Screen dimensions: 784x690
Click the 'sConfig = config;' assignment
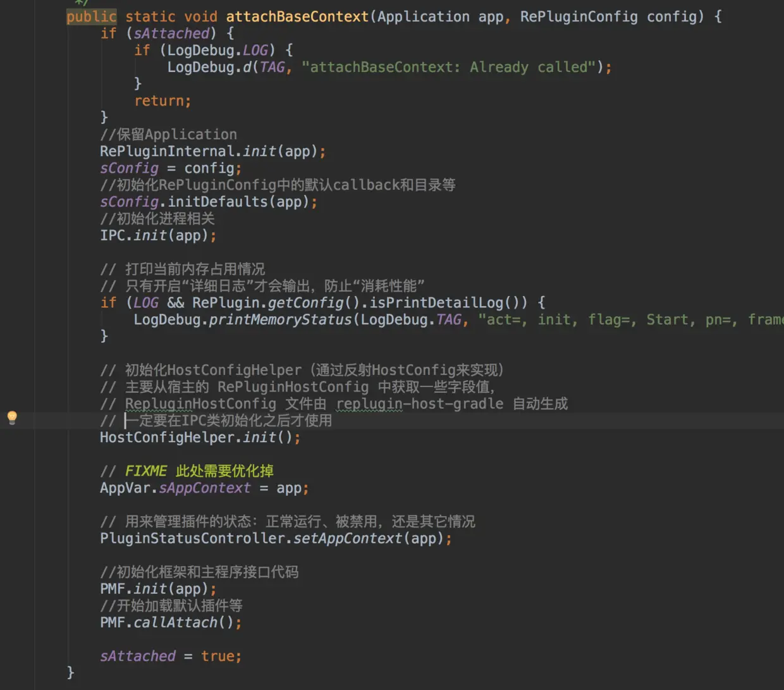point(171,168)
